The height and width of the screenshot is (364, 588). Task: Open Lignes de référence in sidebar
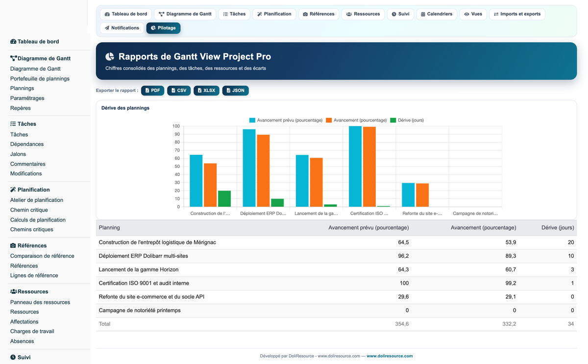tap(34, 275)
